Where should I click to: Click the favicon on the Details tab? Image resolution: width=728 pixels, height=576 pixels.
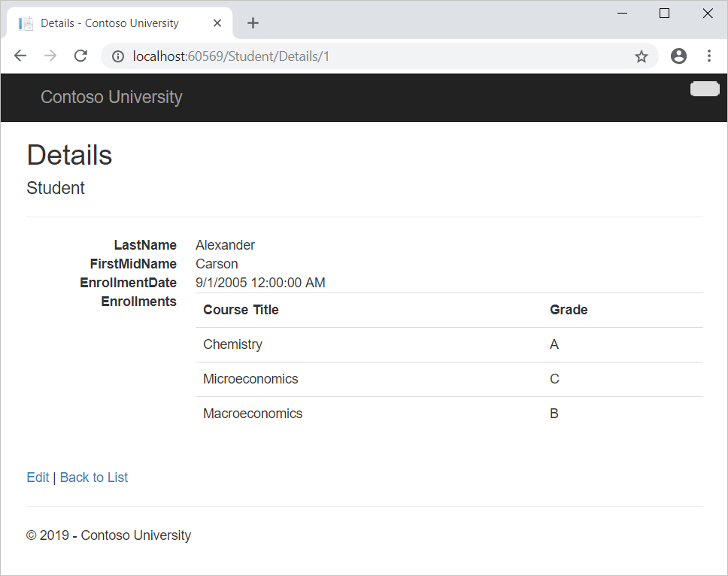26,23
